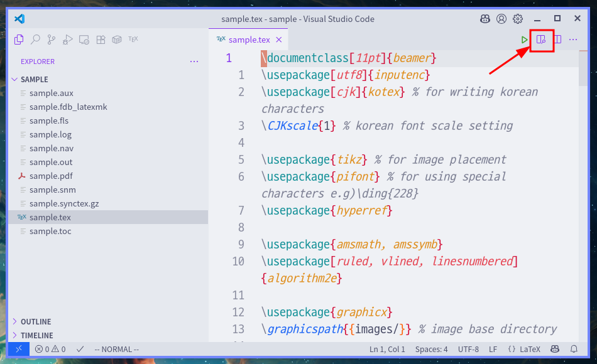Click the notifications bell in status bar

pos(574,350)
